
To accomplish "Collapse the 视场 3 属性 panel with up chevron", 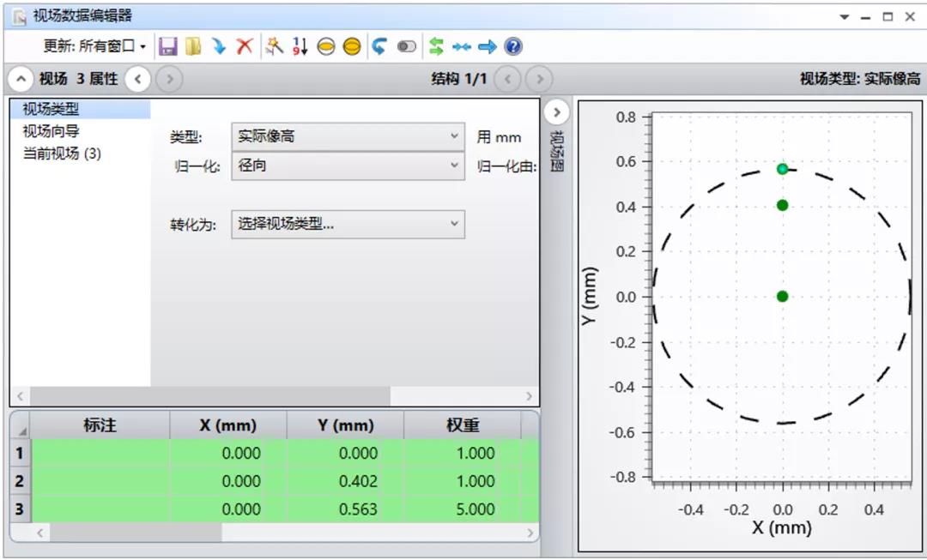I will point(21,79).
